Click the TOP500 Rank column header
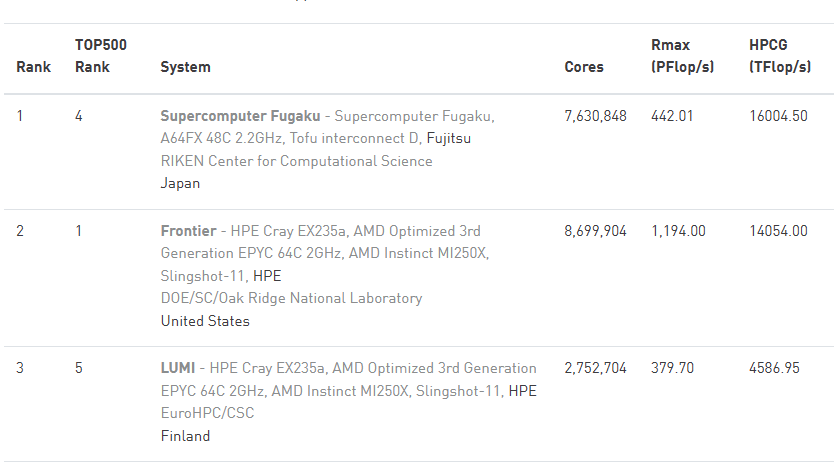The height and width of the screenshot is (463, 836). [100, 56]
